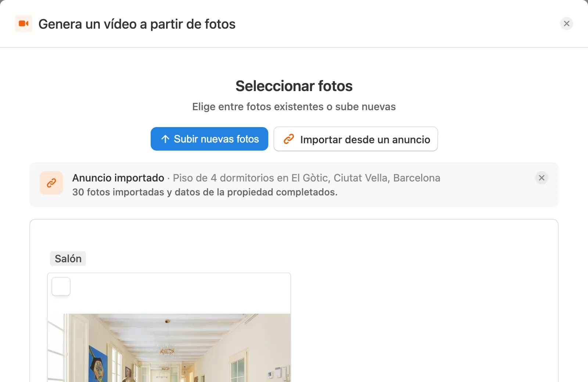Select the Salón photo thumbnail
Image resolution: width=588 pixels, height=382 pixels.
coord(169,328)
